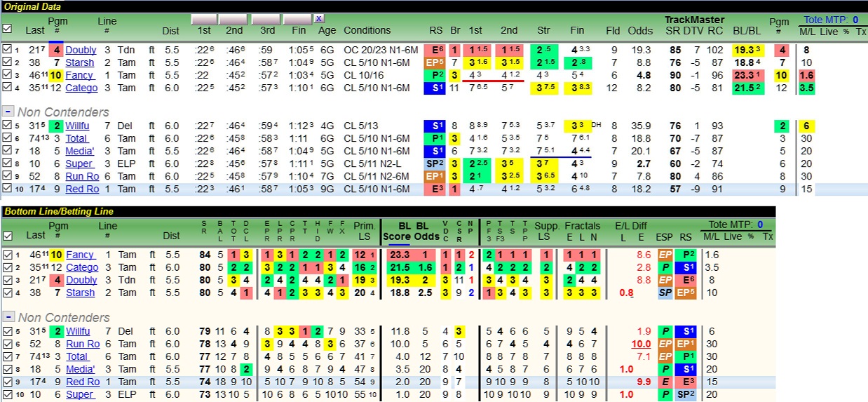
Task: Click the Prim. LS column header
Action: 365,230
